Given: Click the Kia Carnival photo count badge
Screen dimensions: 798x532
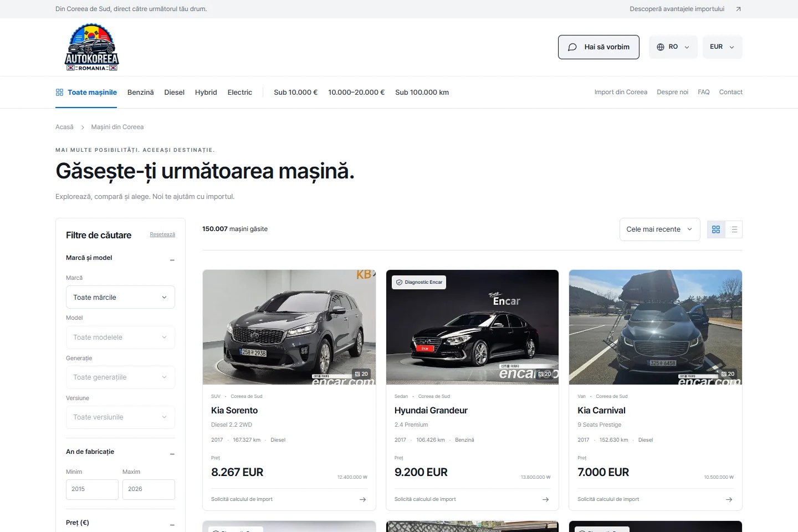Looking at the screenshot, I should [728, 374].
